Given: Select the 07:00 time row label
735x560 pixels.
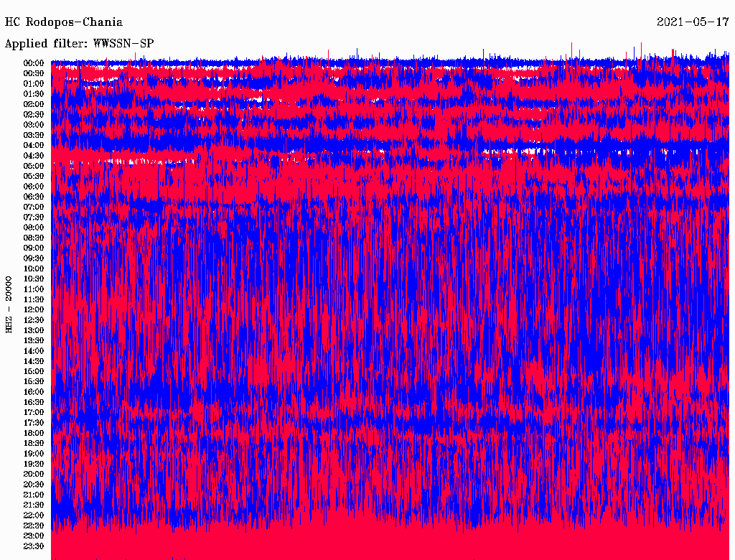Looking at the screenshot, I should (x=34, y=207).
